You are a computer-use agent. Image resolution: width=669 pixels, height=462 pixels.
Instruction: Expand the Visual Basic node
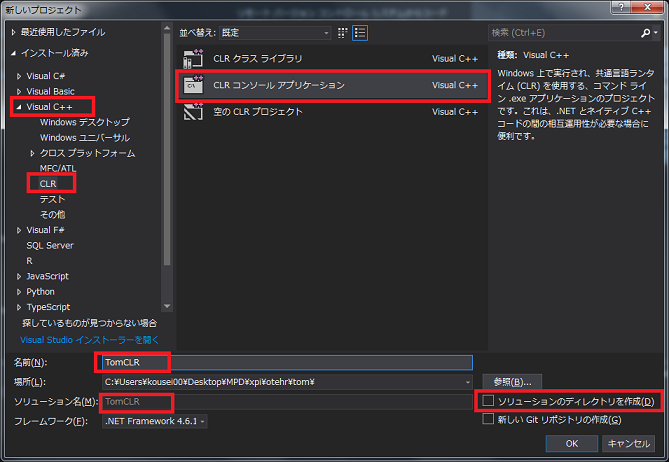tap(19, 91)
